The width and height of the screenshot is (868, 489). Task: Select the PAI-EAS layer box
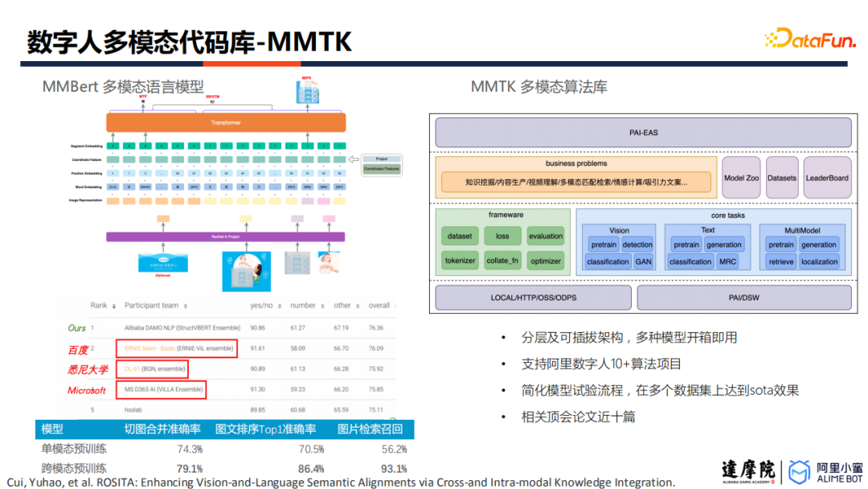643,133
